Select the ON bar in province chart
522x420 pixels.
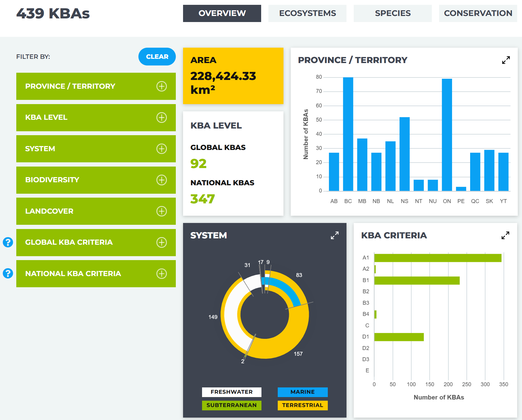(447, 135)
